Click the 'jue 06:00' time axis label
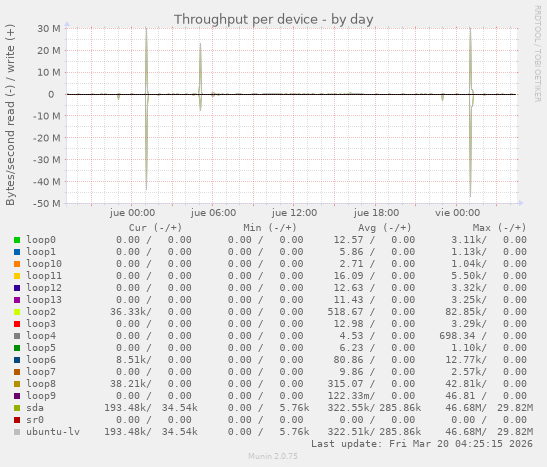547x467 pixels. [x=213, y=213]
